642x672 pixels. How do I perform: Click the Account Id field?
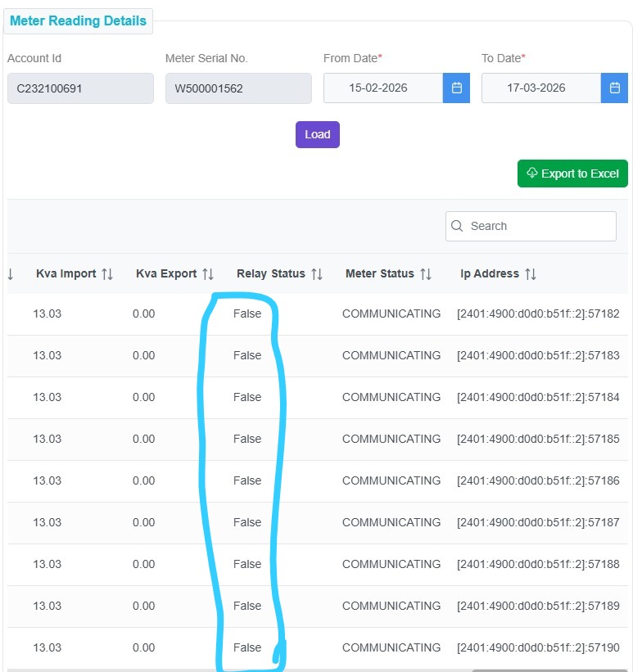point(80,88)
